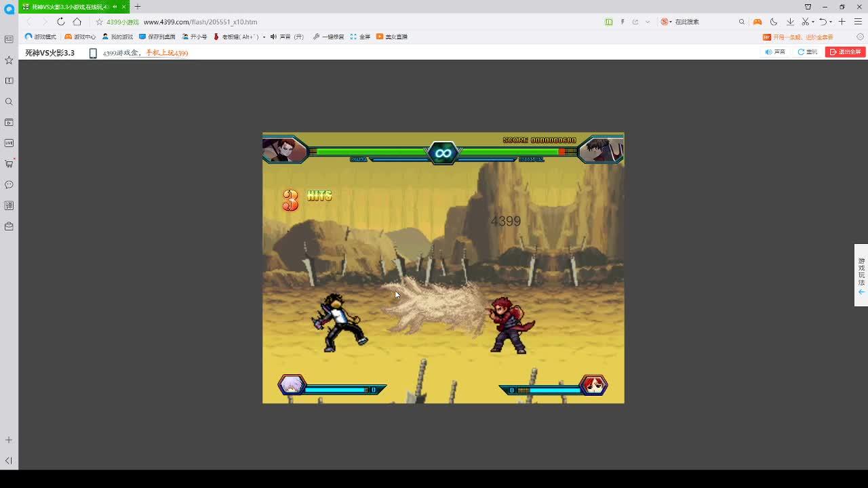This screenshot has height=488, width=868.
Task: Click the 一键修复 repair button
Action: click(x=328, y=37)
